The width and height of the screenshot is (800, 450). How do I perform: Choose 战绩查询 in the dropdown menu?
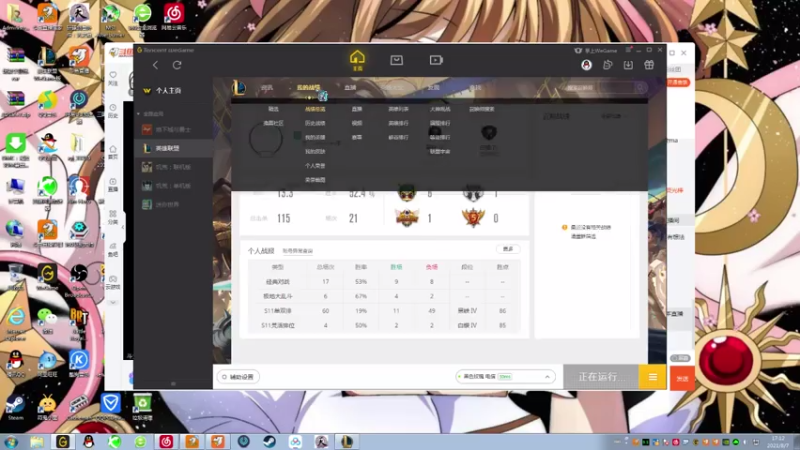(x=315, y=109)
